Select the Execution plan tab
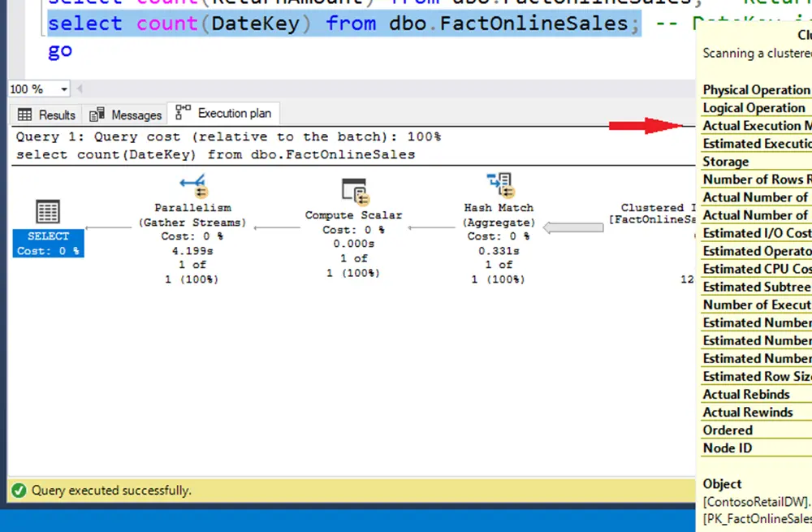This screenshot has width=812, height=532. (x=225, y=114)
